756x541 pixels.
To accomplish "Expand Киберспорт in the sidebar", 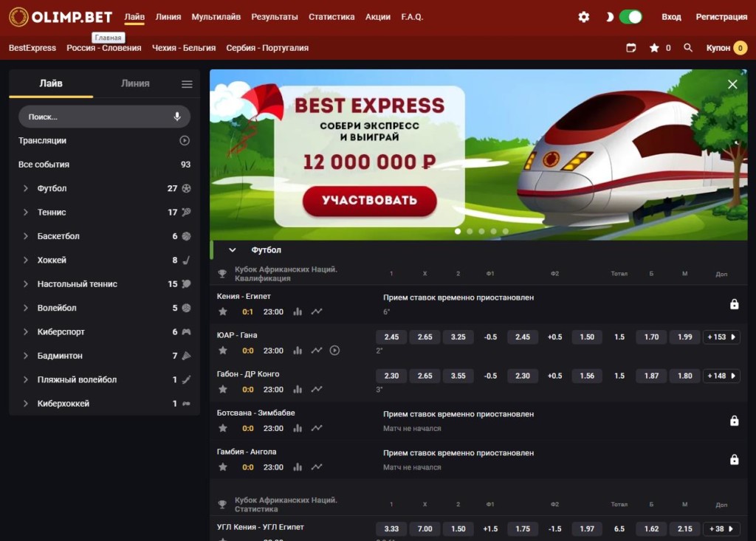I will click(26, 331).
